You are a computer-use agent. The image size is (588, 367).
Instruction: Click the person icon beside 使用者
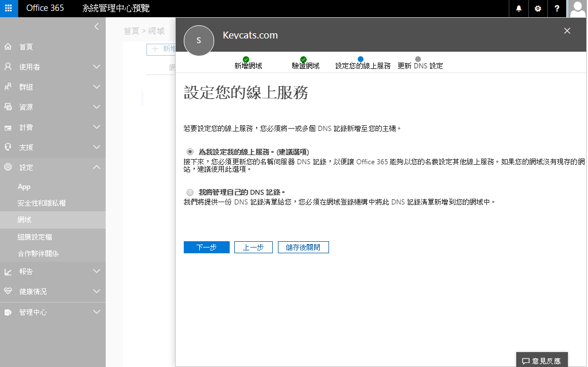tap(8, 67)
